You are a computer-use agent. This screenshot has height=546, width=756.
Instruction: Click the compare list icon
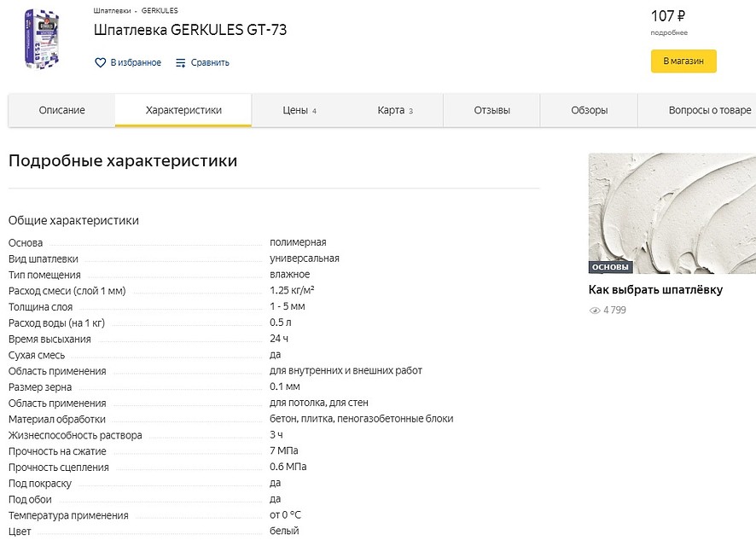point(181,62)
